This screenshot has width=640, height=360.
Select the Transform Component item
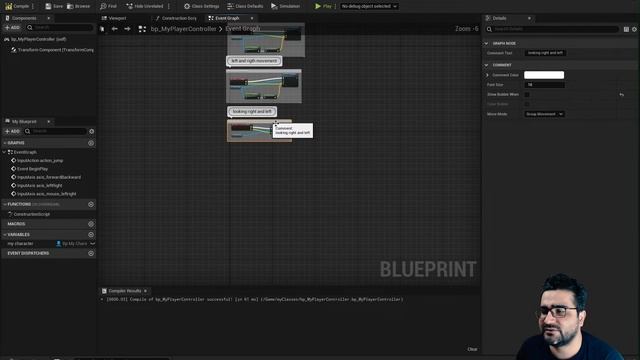[x=53, y=50]
